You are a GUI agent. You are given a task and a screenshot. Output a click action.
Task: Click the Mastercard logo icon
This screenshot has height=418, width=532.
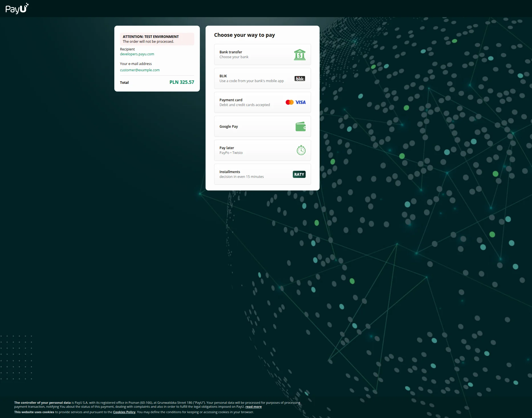[289, 102]
